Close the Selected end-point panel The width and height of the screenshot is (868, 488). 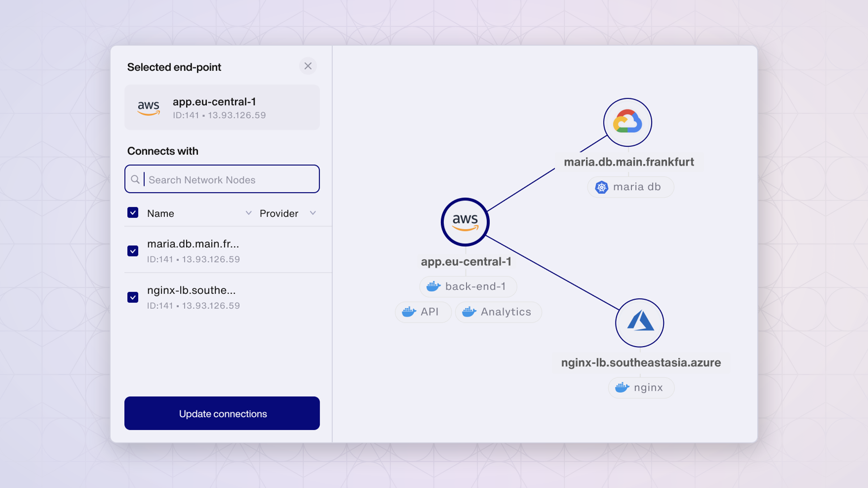(x=308, y=66)
